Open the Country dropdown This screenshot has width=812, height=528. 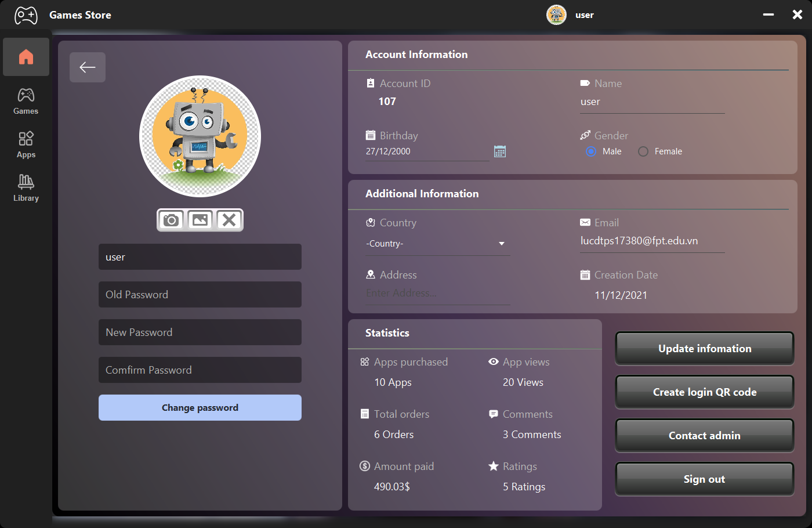[438, 244]
